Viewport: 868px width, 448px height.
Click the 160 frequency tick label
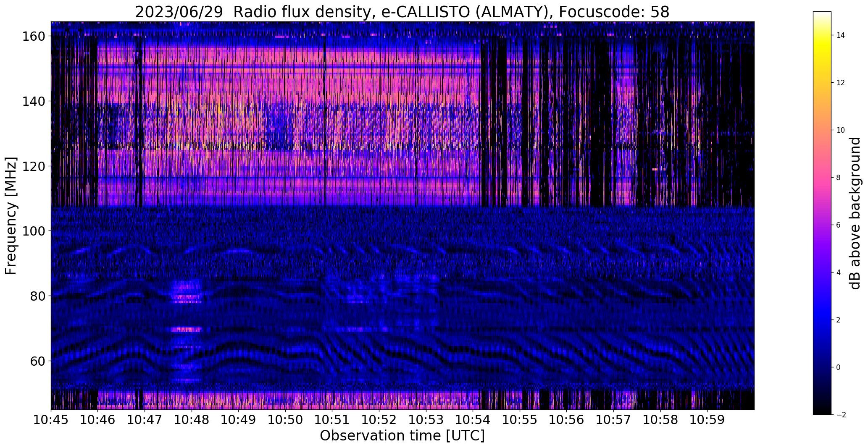tap(33, 37)
